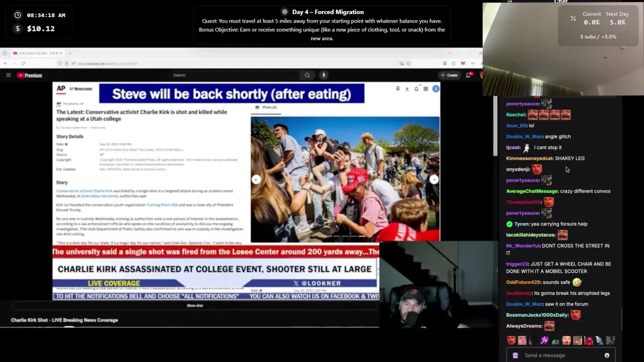Select the Photo (5) tab

pyautogui.click(x=267, y=107)
